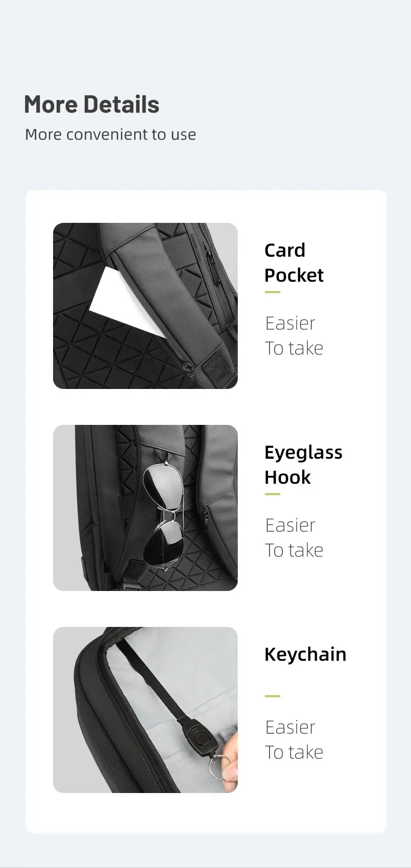Click the zipper pull on the card pocket
The image size is (411, 868).
(188, 369)
